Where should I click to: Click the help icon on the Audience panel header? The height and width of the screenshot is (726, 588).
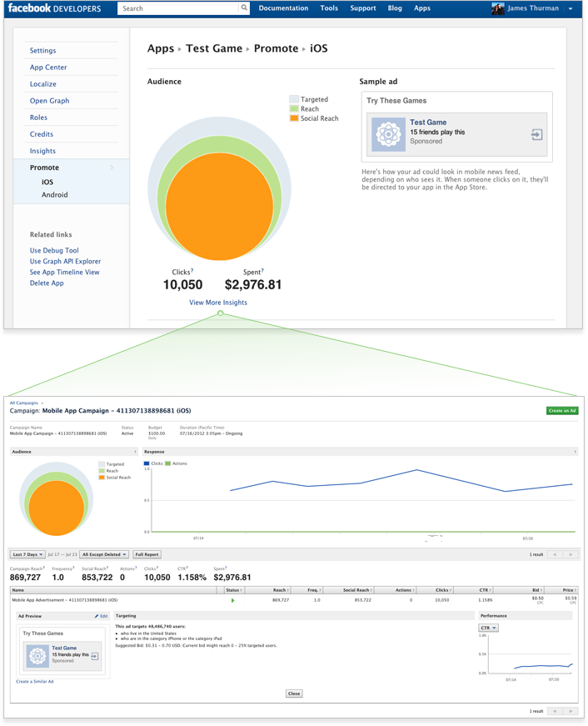click(x=135, y=452)
